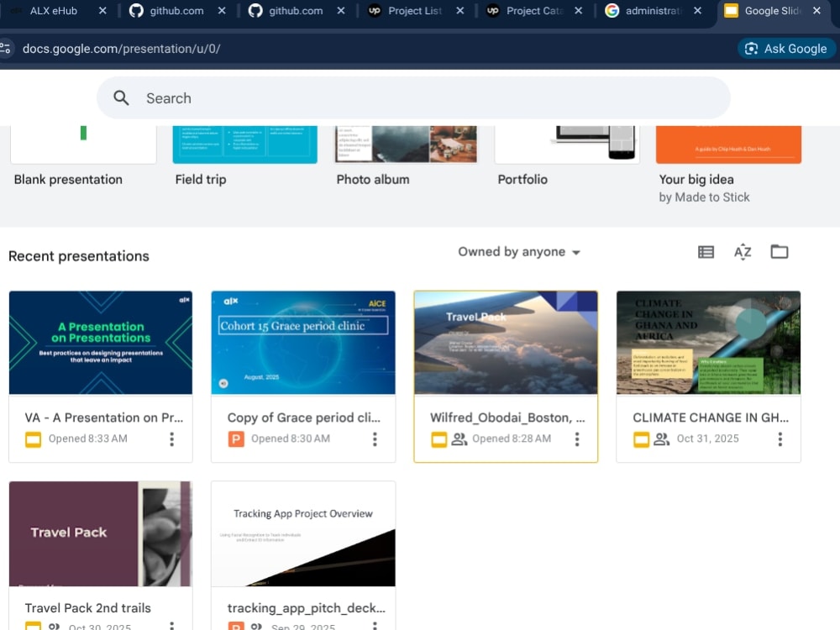
Task: Click the 'Wilfred_Obodai_Boston, ...' title
Action: click(x=507, y=417)
